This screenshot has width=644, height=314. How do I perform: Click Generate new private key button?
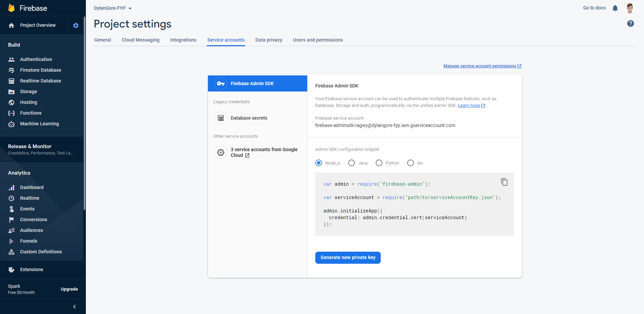pos(348,258)
